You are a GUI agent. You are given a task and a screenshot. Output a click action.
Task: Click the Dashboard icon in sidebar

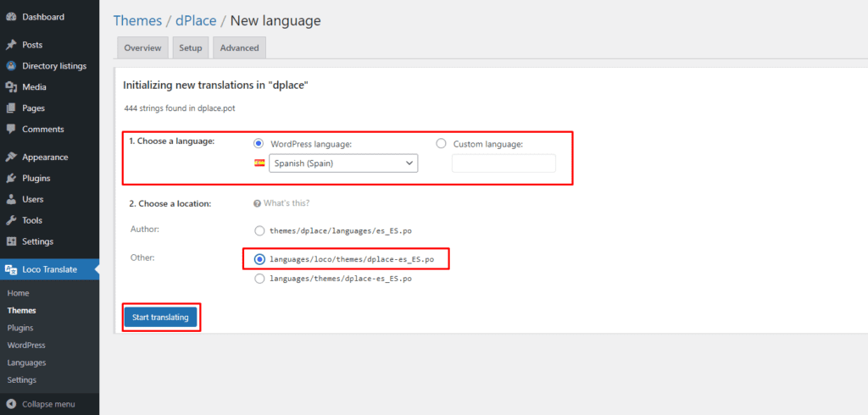[10, 17]
